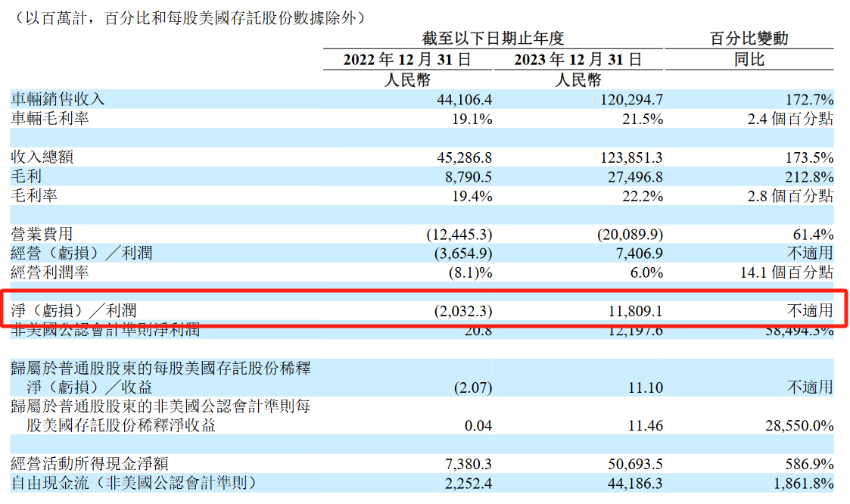Click the 123,851.3 value
Viewport: 850px width, 504px height.
click(x=631, y=157)
